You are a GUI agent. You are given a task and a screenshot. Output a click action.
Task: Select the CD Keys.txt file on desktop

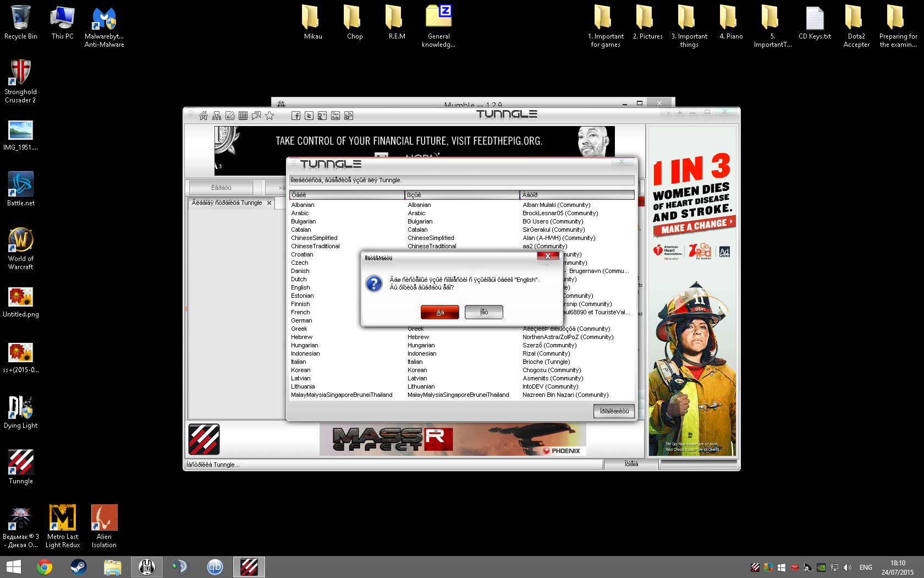pyautogui.click(x=815, y=23)
